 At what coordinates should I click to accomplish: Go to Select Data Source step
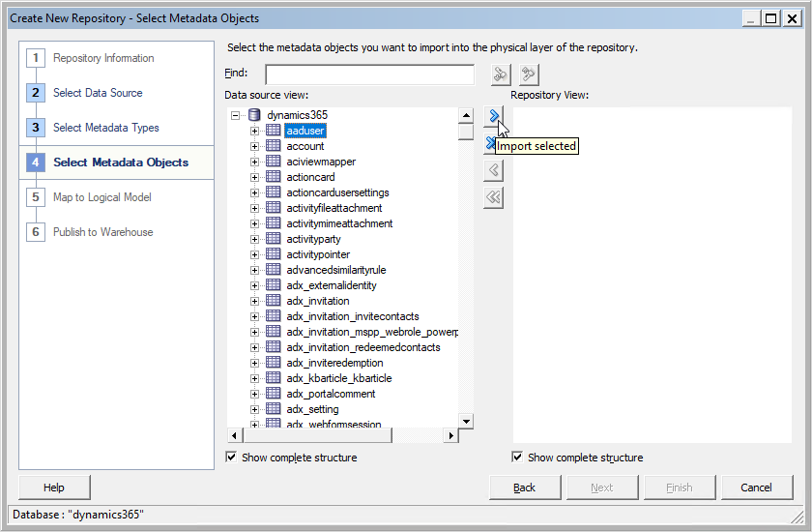[x=98, y=93]
